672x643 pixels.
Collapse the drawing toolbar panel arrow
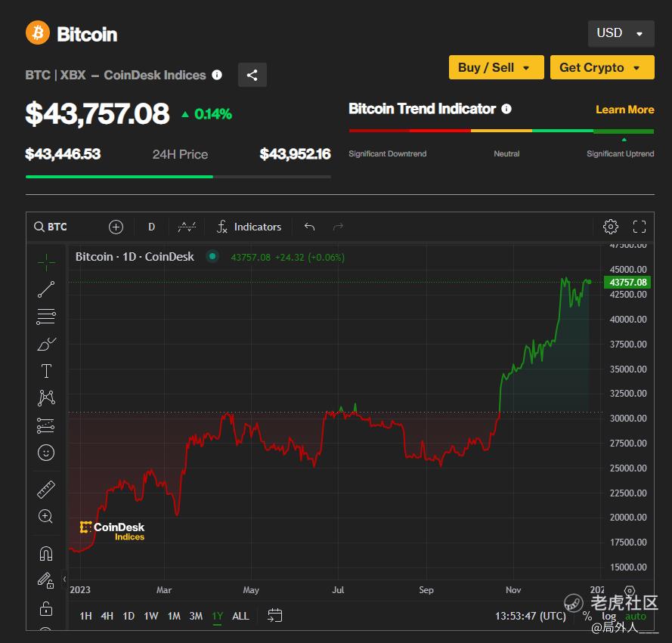point(64,580)
